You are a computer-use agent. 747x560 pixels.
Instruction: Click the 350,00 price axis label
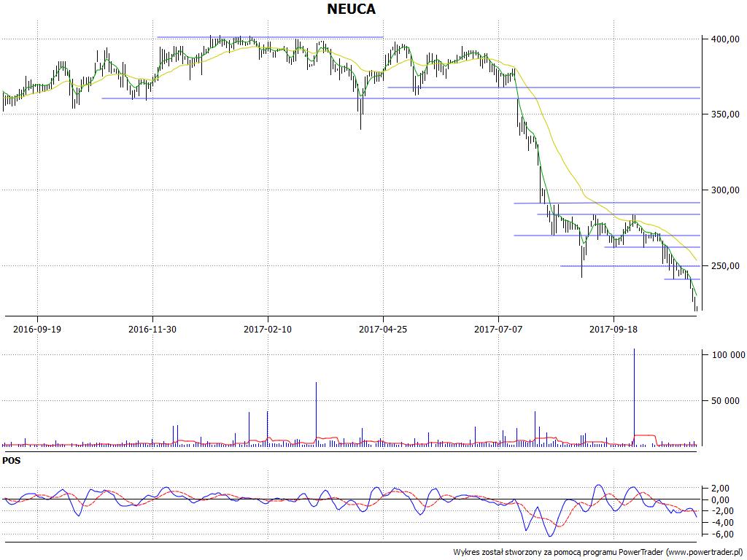(x=725, y=114)
